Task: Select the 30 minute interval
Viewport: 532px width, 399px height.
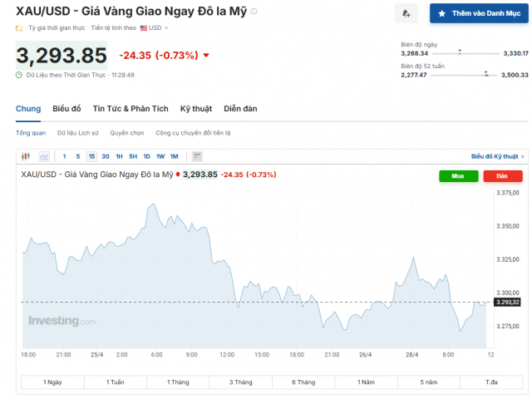Action: [x=106, y=156]
